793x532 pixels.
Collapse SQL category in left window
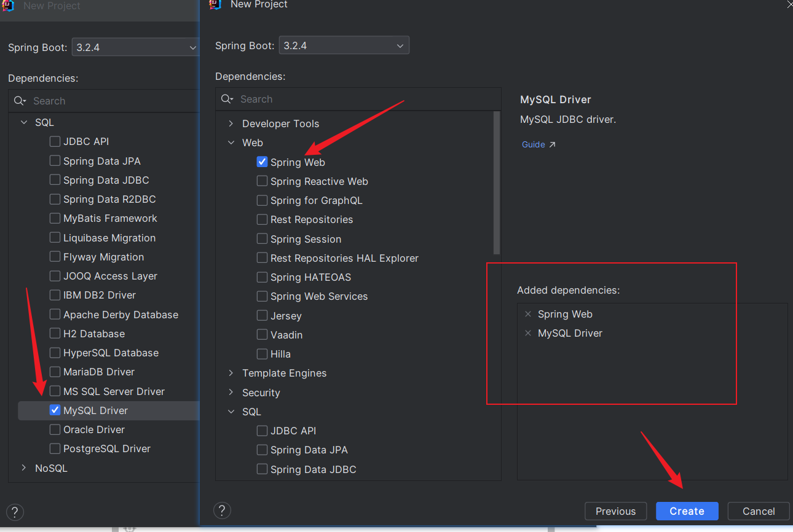[x=24, y=122]
